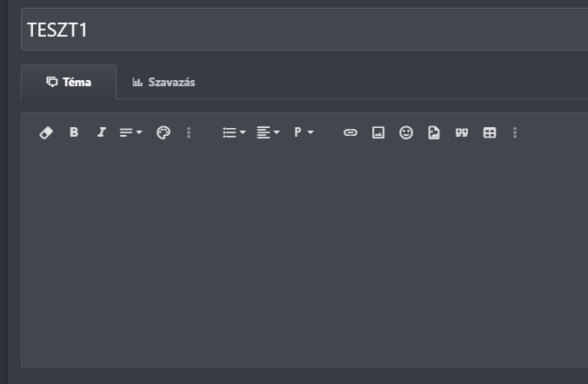Toggle bold text formatting
This screenshot has height=384, width=588.
[74, 132]
